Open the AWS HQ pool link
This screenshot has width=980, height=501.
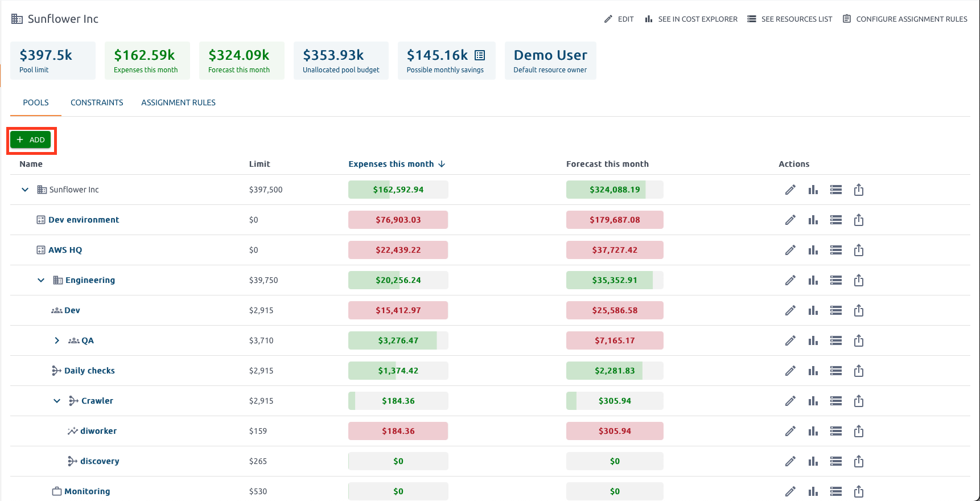click(x=65, y=250)
